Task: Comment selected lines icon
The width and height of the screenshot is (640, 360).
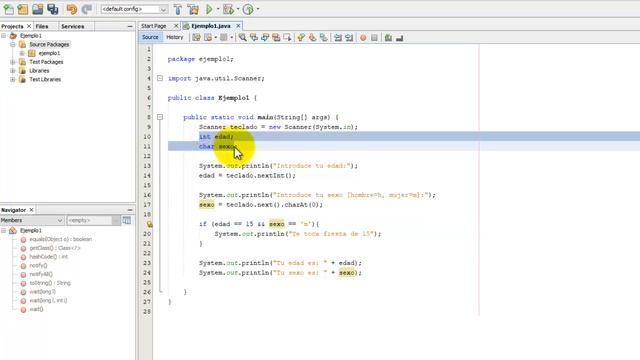Action: 388,38
